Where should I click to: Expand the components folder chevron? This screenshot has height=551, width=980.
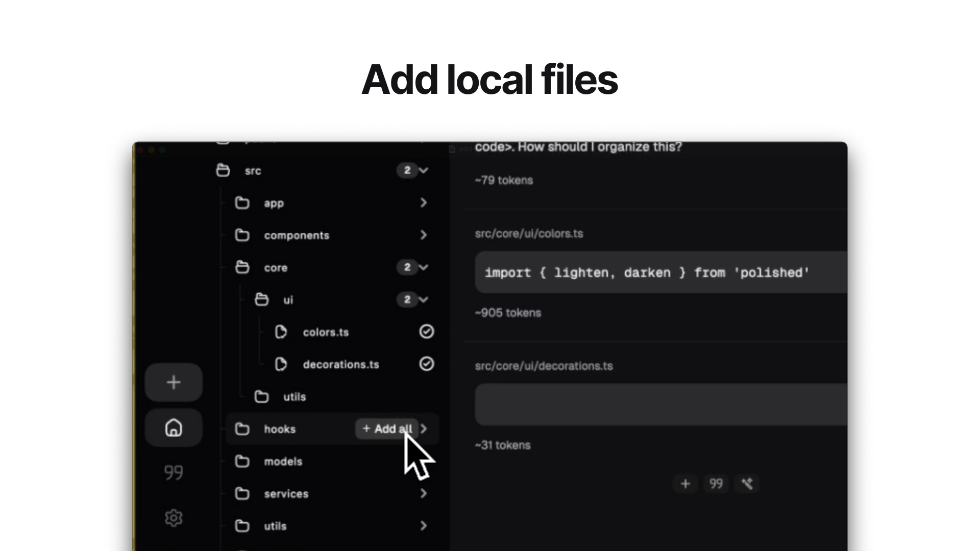pos(423,235)
